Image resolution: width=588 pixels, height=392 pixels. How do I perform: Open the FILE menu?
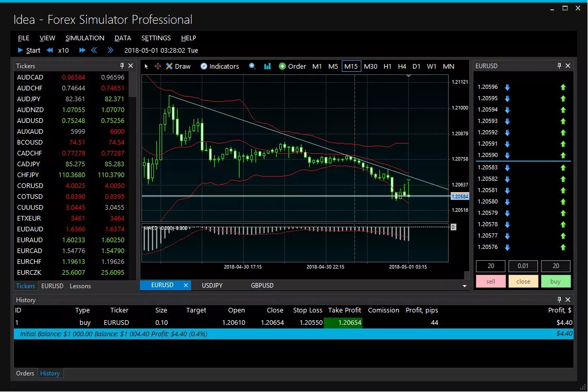click(x=23, y=38)
